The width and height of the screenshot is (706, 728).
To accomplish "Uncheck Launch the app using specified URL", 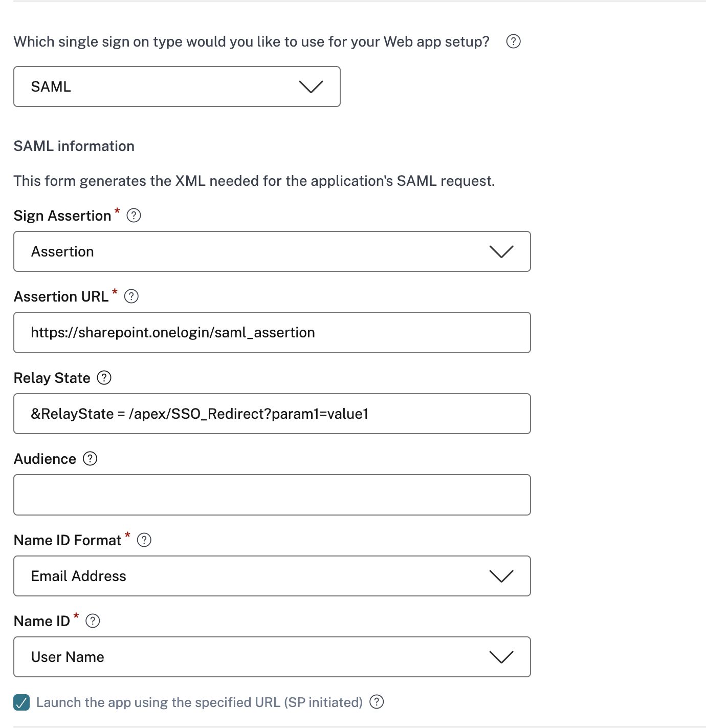I will click(21, 702).
